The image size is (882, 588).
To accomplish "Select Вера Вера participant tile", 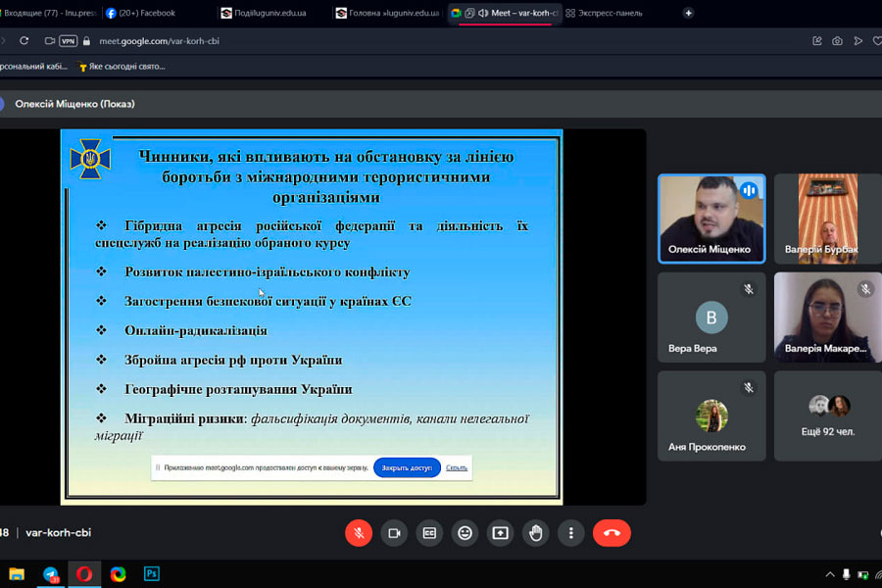I will [x=711, y=318].
